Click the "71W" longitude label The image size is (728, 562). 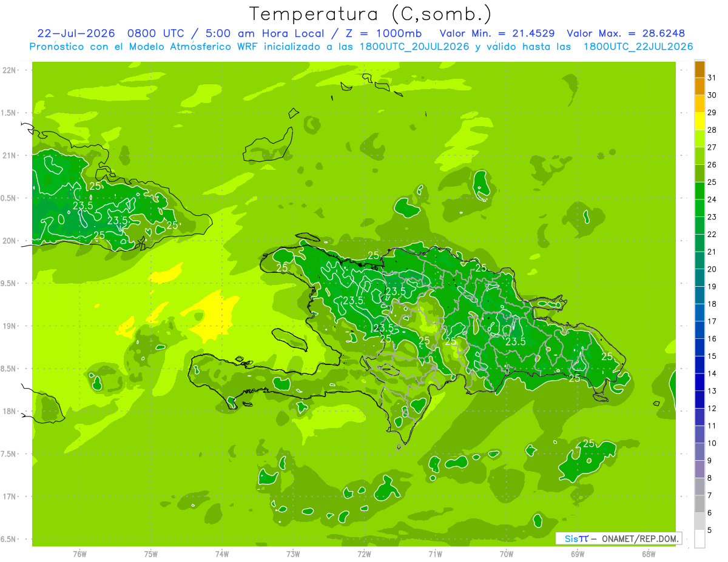pyautogui.click(x=435, y=554)
